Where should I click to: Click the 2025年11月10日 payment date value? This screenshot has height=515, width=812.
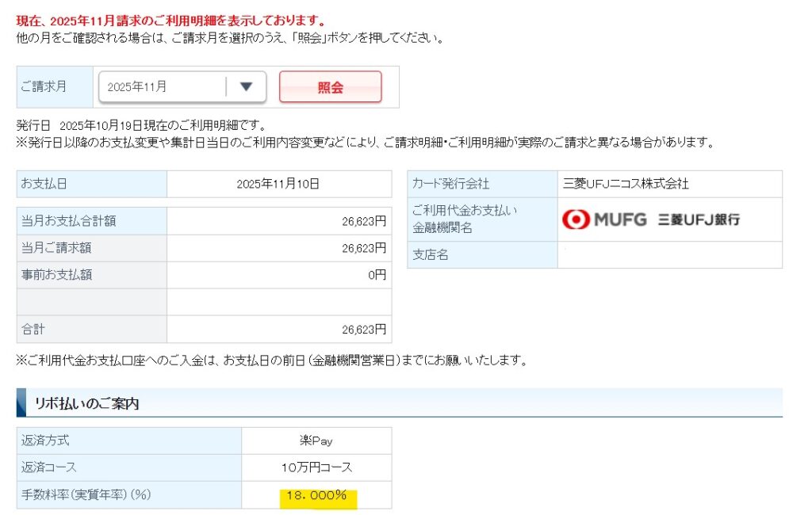pyautogui.click(x=278, y=184)
